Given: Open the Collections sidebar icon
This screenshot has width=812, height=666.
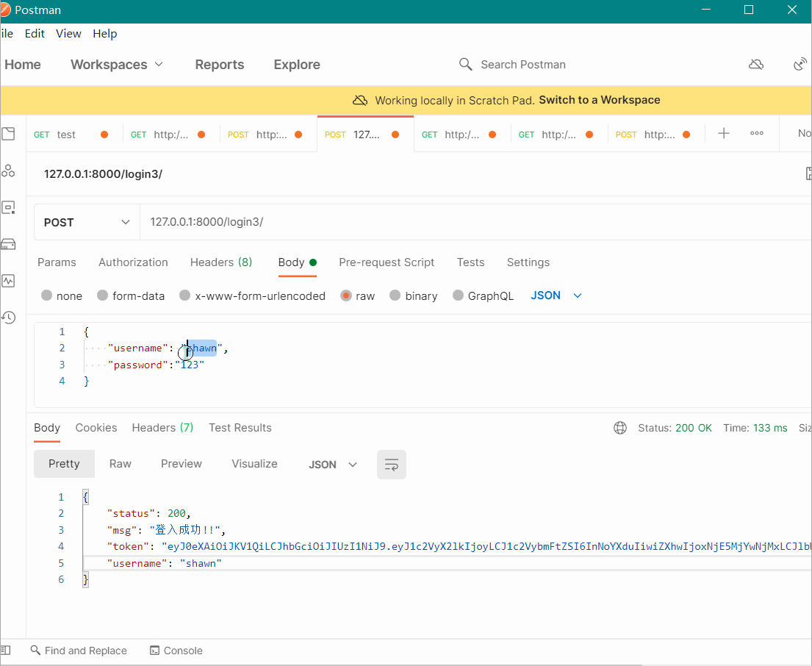Looking at the screenshot, I should [x=8, y=134].
